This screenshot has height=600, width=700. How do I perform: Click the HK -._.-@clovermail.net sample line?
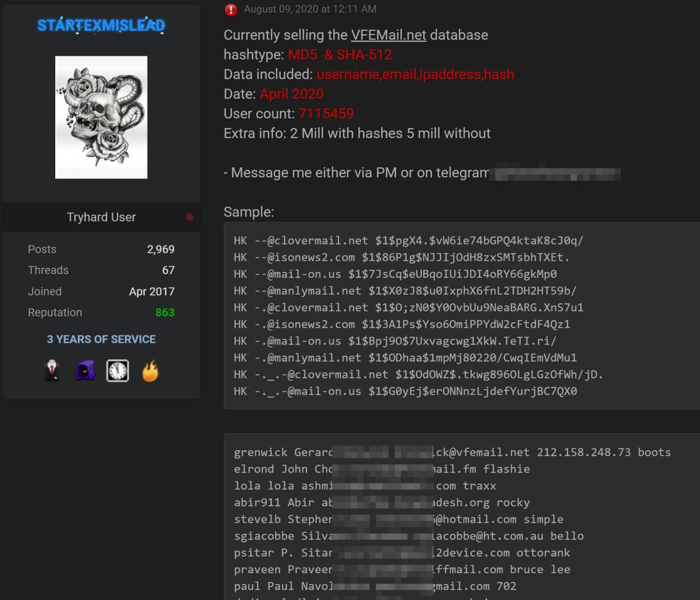click(418, 375)
